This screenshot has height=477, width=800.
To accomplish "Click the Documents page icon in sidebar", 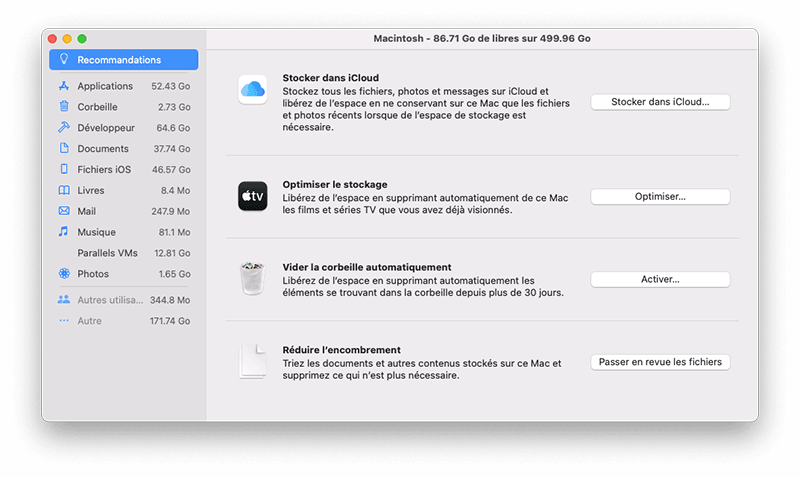I will pos(64,148).
